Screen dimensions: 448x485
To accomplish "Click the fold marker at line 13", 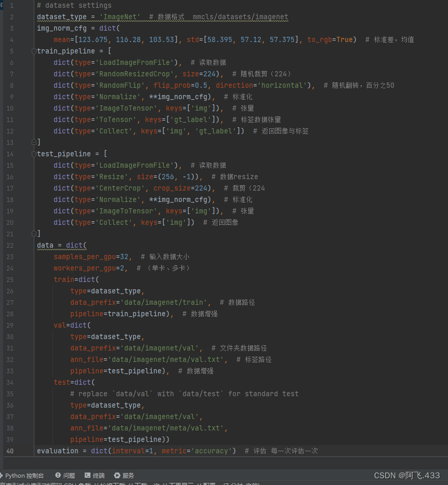I will [33, 141].
